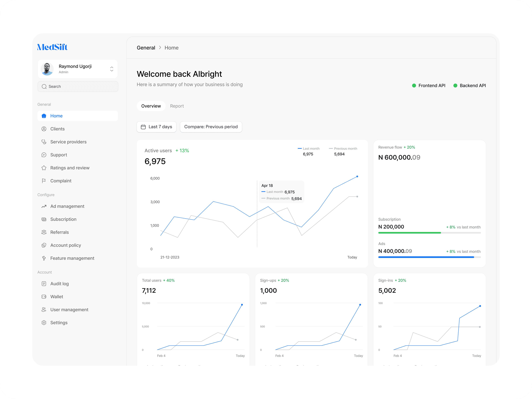The width and height of the screenshot is (532, 399).
Task: Click the Wallet icon in sidebar
Action: point(44,297)
